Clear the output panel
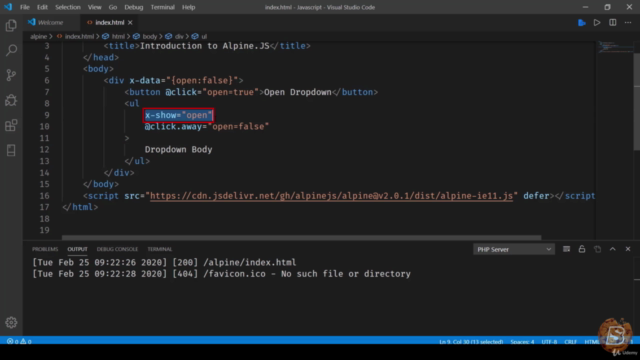 (566, 249)
